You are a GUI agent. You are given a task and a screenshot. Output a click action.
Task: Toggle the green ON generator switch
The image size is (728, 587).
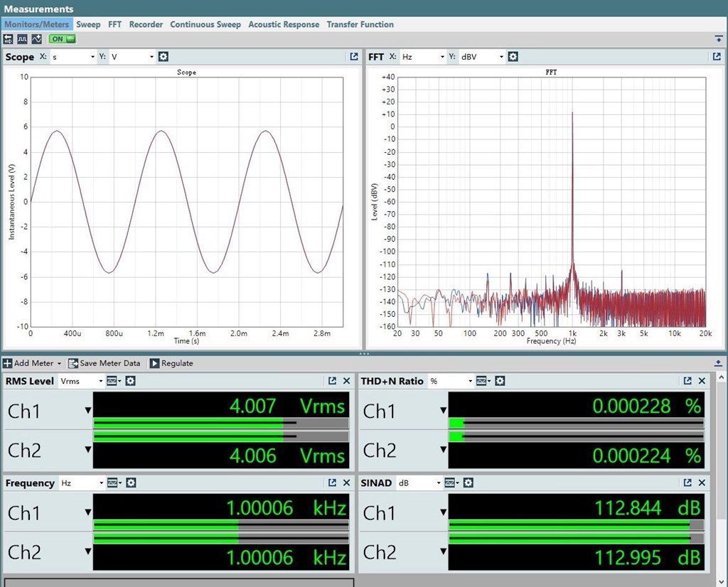[x=62, y=38]
